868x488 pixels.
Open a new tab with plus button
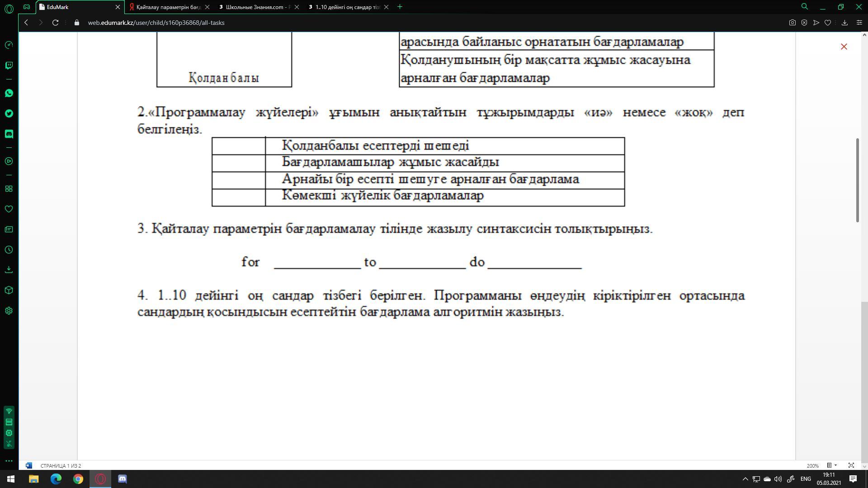400,7
